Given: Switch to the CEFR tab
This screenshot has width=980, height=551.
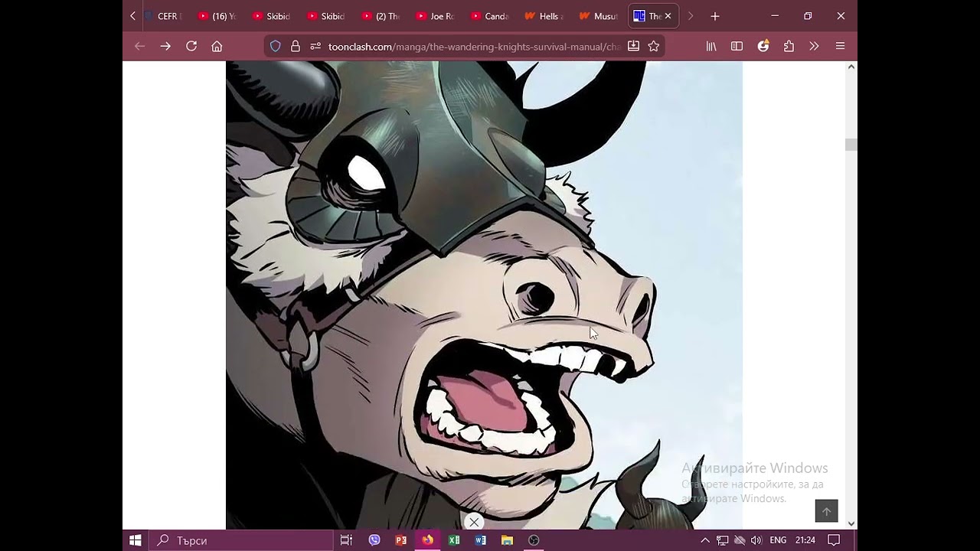Looking at the screenshot, I should (x=164, y=16).
